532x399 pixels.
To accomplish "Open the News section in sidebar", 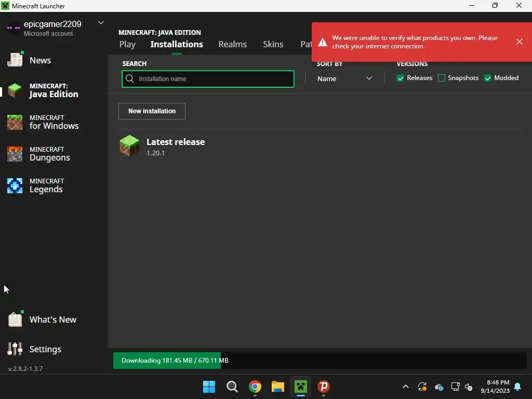I will coord(30,60).
